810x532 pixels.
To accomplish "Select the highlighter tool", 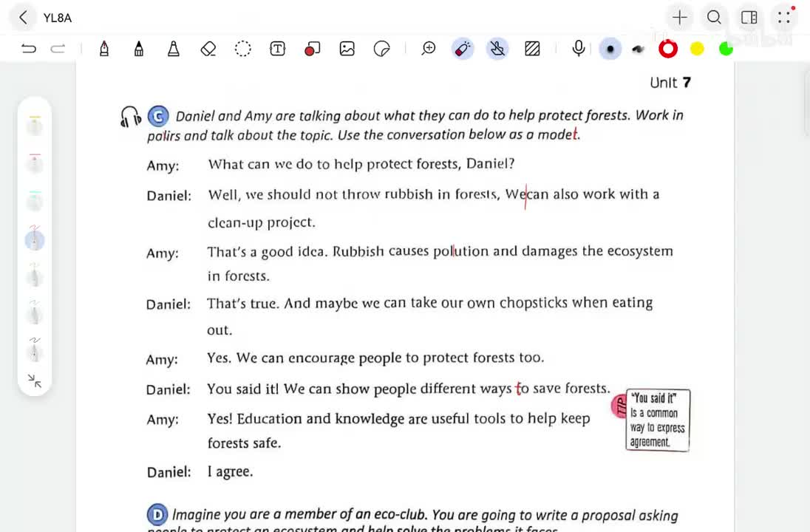I will pos(174,49).
